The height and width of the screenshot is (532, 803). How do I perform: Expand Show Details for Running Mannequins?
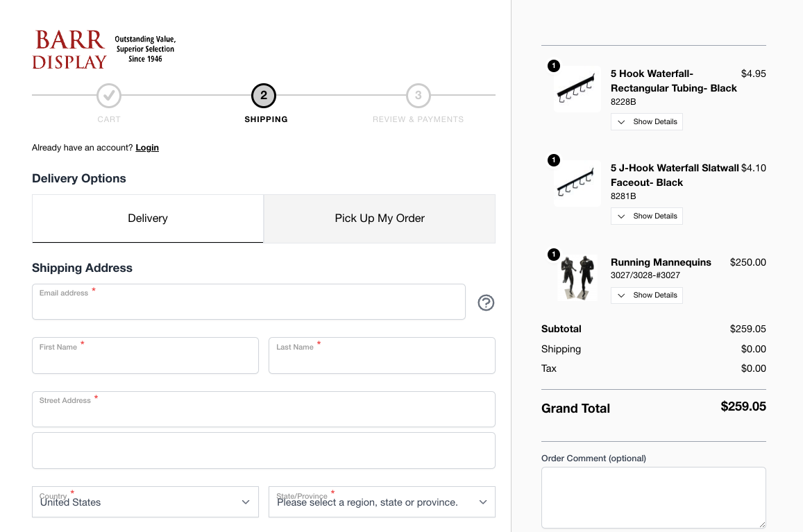click(x=647, y=295)
